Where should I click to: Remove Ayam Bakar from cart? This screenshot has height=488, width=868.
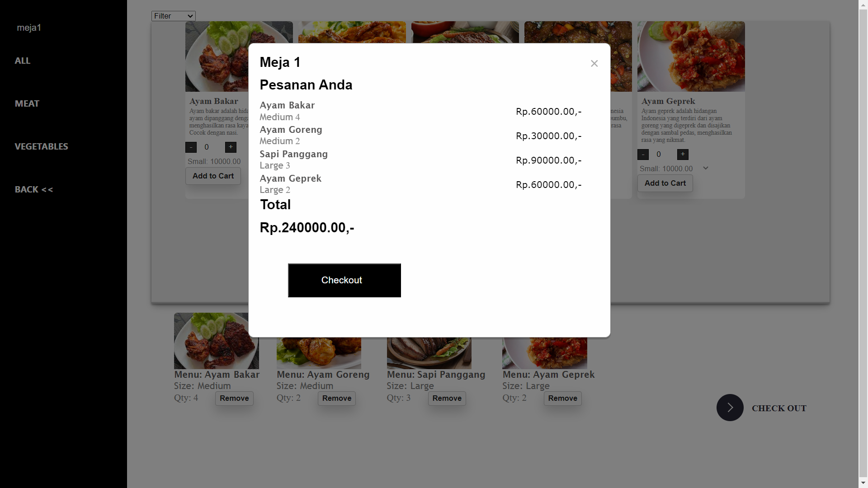(x=234, y=399)
